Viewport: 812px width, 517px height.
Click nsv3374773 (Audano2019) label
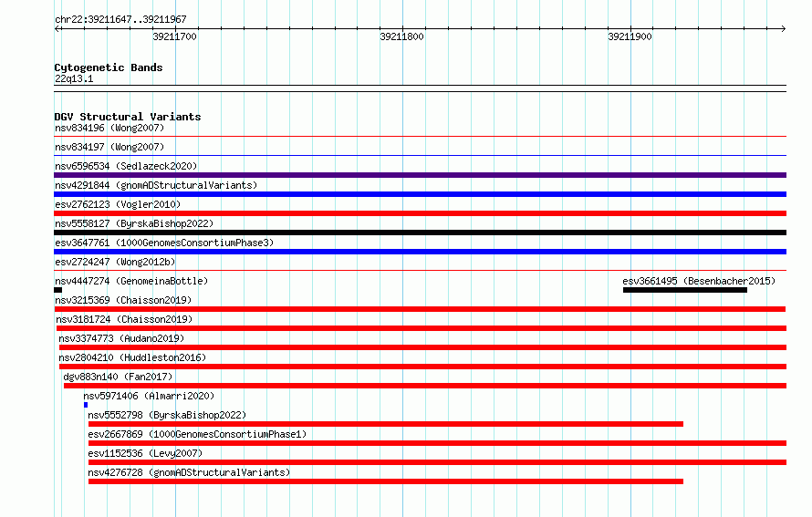click(121, 338)
